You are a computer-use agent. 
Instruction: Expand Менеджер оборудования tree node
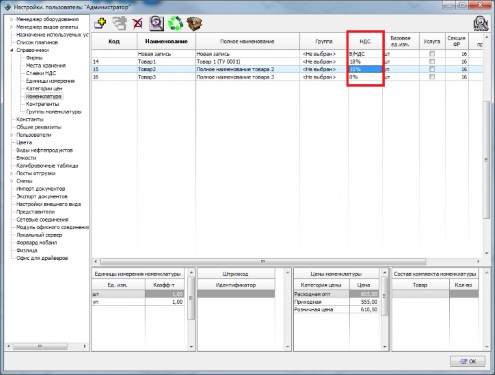(11, 19)
